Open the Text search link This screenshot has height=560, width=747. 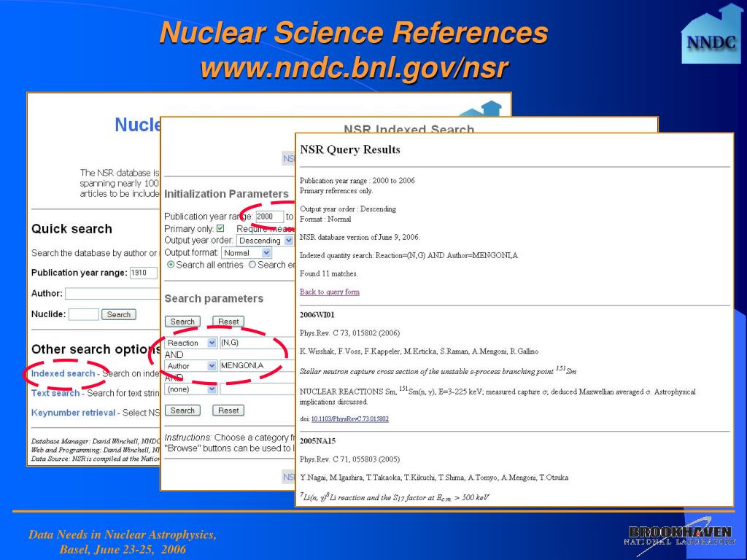[x=55, y=393]
